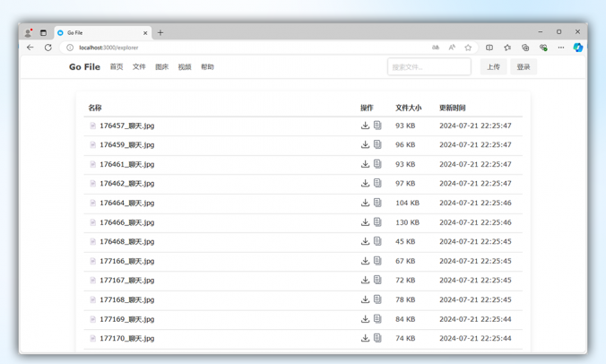Copy link of 176459_聊天.jpg
The image size is (606, 364).
(x=377, y=144)
